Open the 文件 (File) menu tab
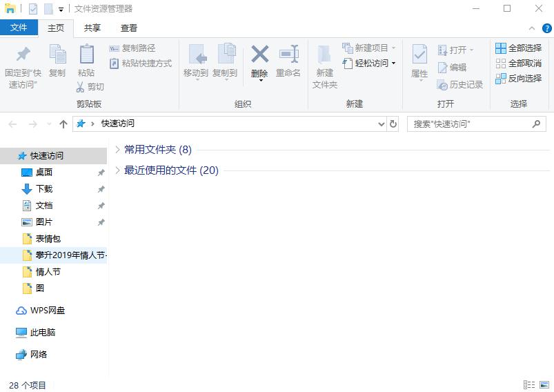554x392 pixels. [x=19, y=27]
